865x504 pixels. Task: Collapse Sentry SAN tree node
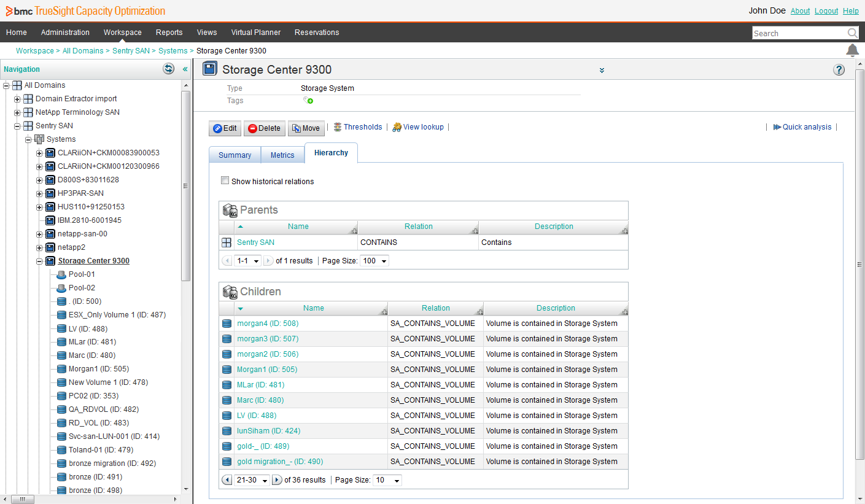coord(17,126)
